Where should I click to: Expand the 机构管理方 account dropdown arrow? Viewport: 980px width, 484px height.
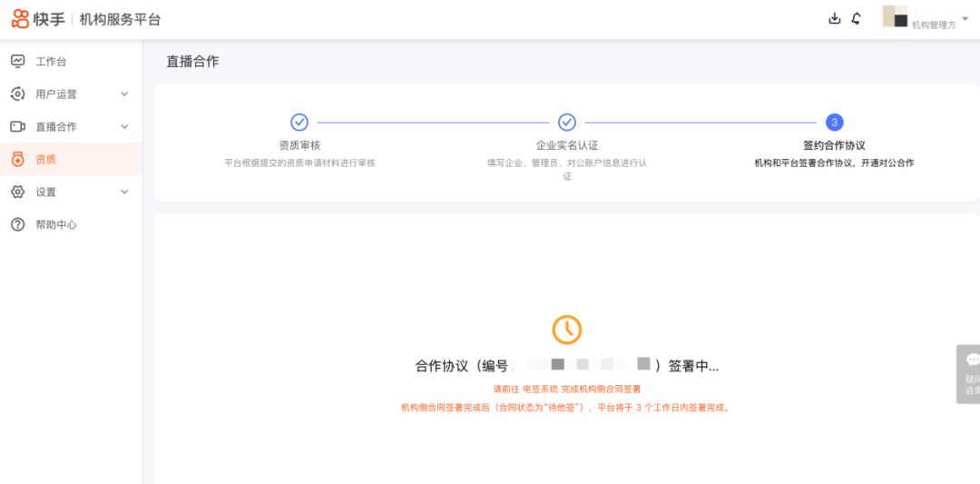(965, 18)
